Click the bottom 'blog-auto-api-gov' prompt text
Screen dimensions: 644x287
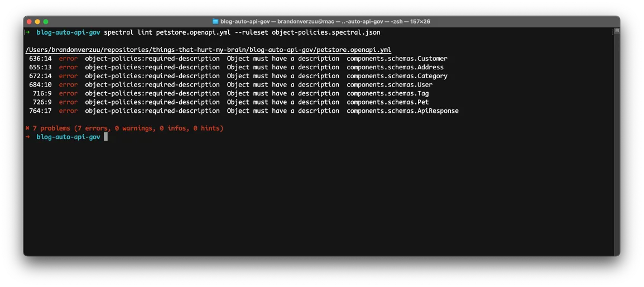68,137
